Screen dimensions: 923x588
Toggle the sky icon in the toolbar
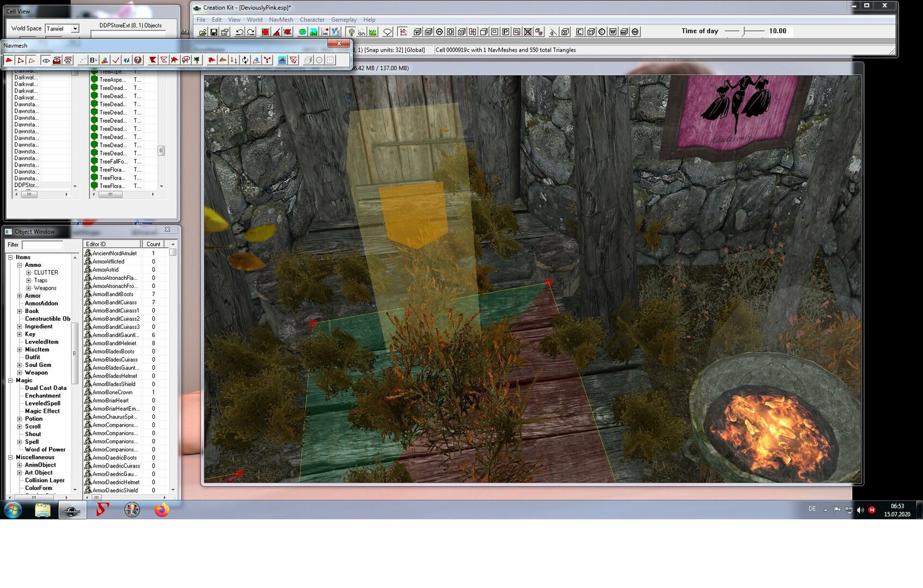[x=362, y=32]
